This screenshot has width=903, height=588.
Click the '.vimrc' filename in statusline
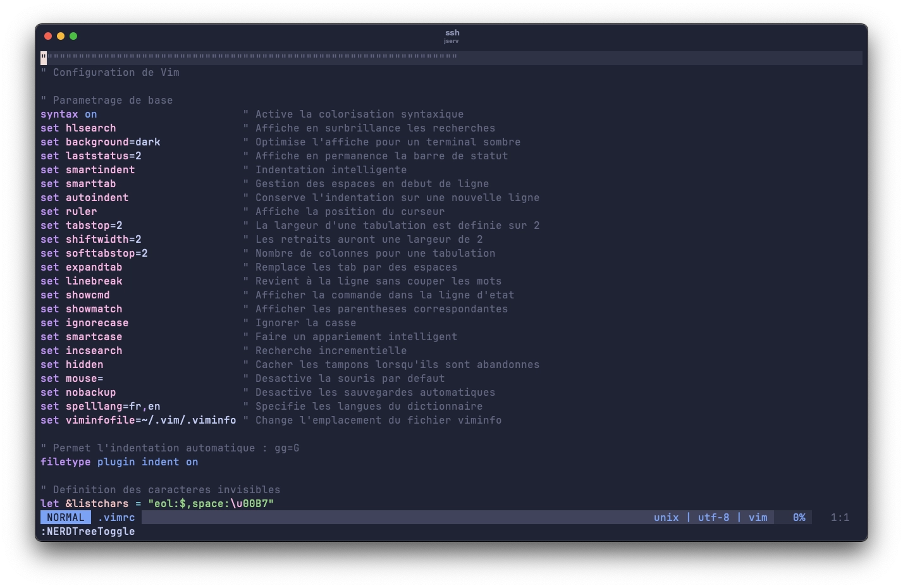pos(116,518)
